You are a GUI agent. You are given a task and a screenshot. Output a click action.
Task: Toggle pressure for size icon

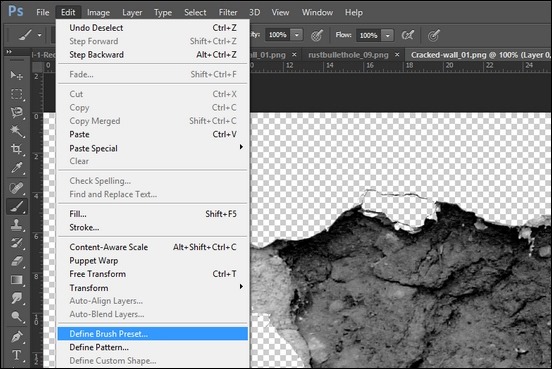(x=434, y=35)
